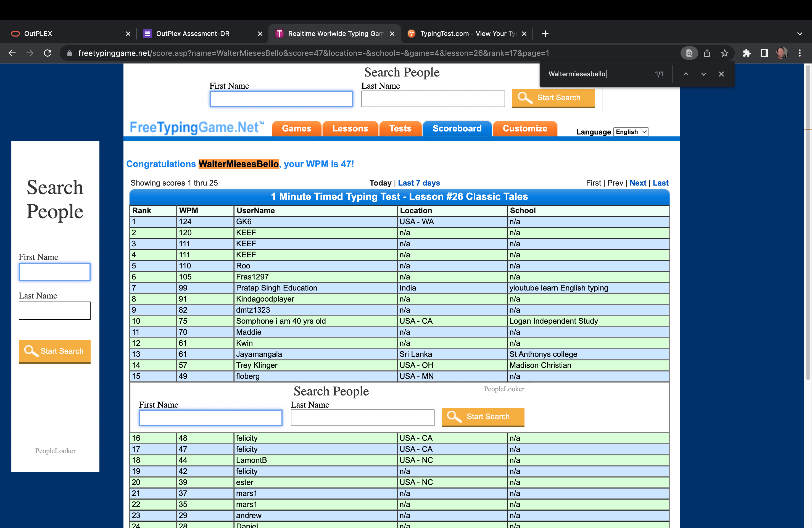Click the Next page link
812x528 pixels.
pyautogui.click(x=638, y=183)
